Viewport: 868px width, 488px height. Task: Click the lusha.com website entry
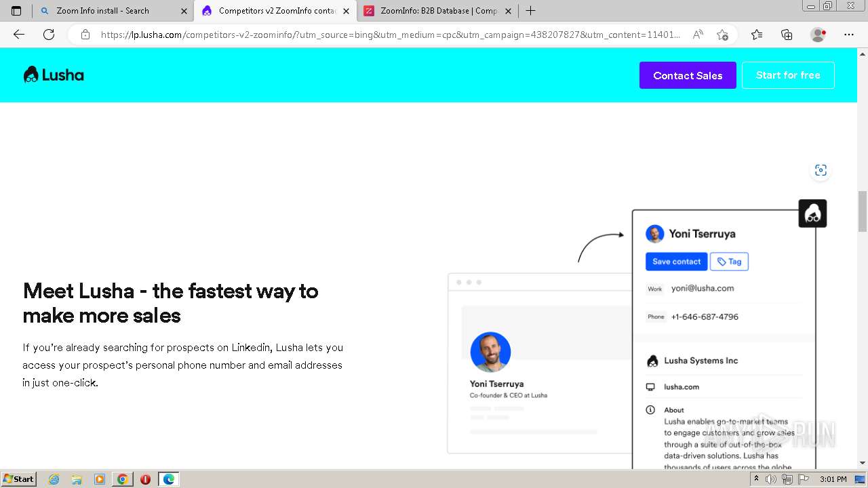tap(682, 387)
